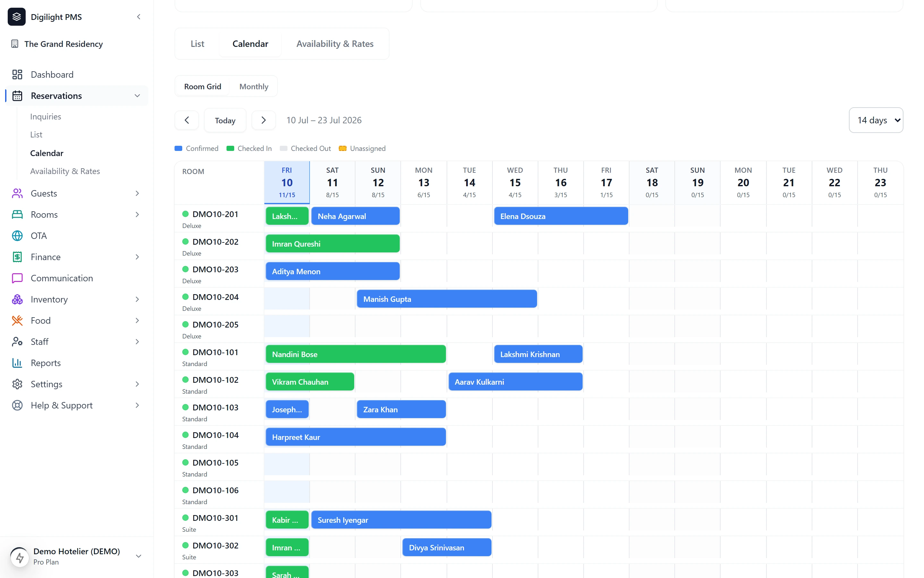This screenshot has height=578, width=924.
Task: Expand the Staff submenu
Action: [137, 342]
